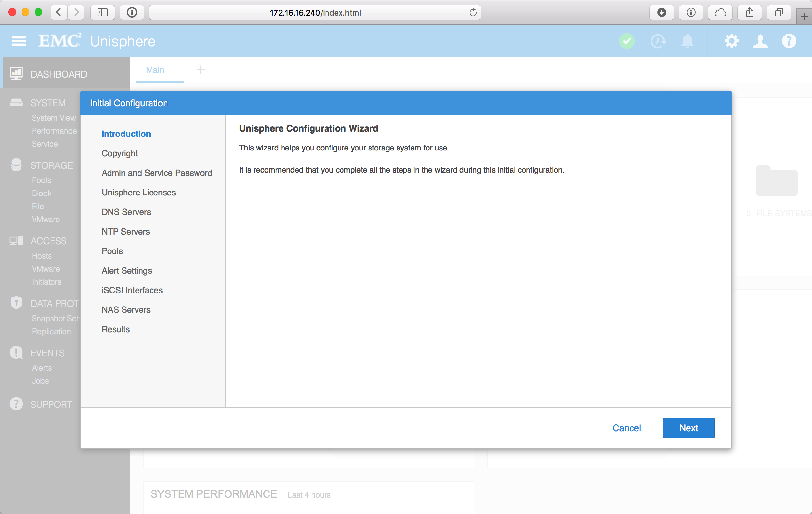Click Safari's page reload icon
Image resolution: width=812 pixels, height=514 pixels.
point(473,12)
